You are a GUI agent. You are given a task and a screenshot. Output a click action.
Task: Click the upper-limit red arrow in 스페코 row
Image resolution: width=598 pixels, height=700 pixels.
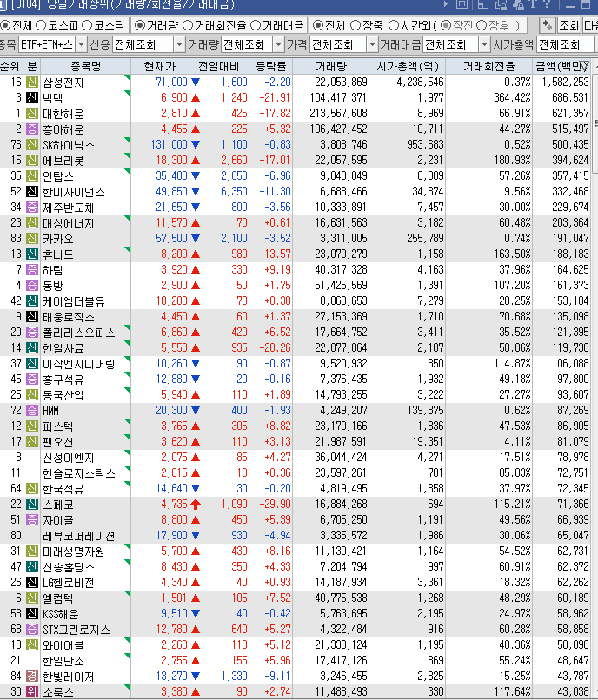[x=196, y=505]
